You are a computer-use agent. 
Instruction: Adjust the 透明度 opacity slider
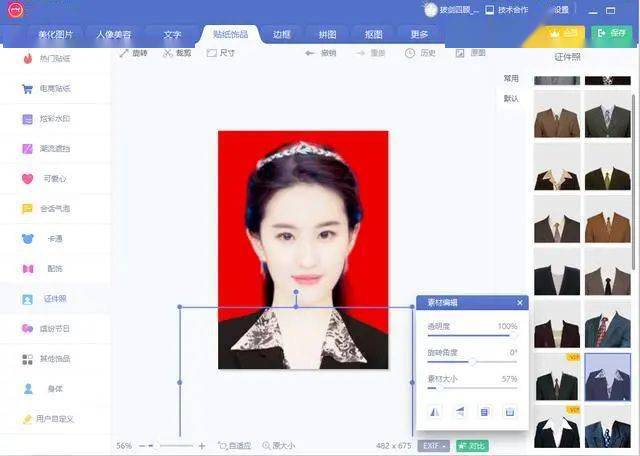click(x=472, y=336)
